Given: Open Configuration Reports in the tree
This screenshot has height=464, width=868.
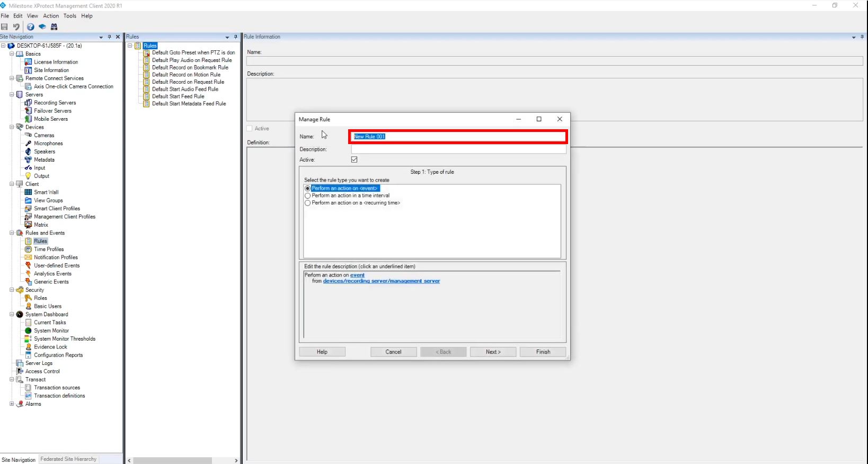Looking at the screenshot, I should point(58,355).
